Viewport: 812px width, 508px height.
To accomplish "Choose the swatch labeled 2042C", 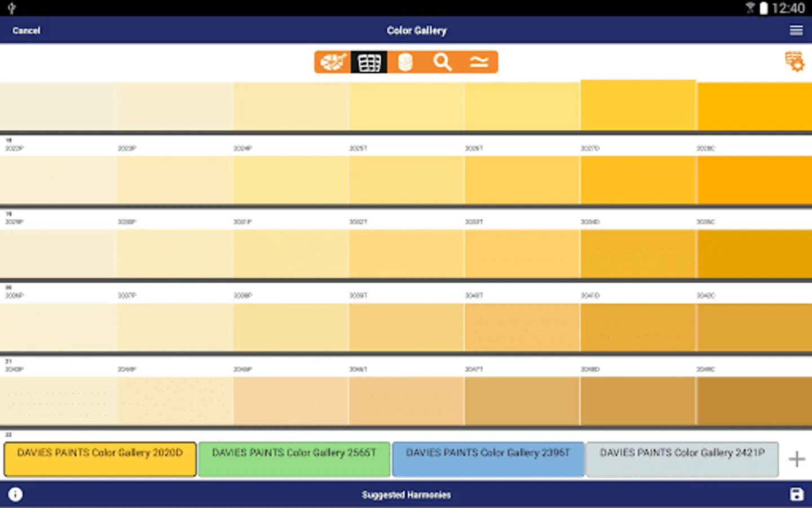I will (754, 327).
